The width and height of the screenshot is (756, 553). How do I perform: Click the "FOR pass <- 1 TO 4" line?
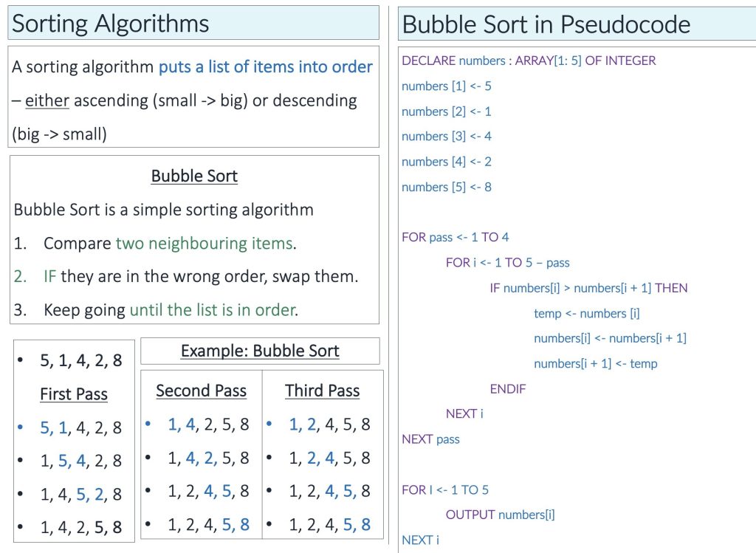(455, 237)
